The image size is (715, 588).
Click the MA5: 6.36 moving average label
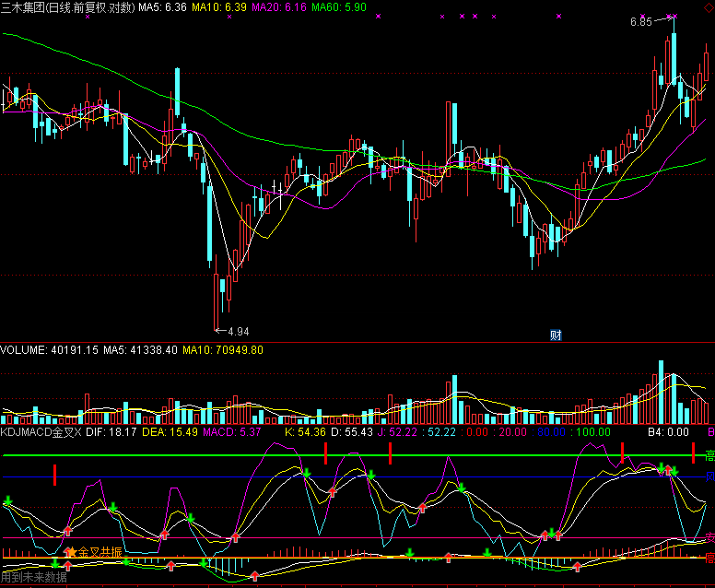162,7
